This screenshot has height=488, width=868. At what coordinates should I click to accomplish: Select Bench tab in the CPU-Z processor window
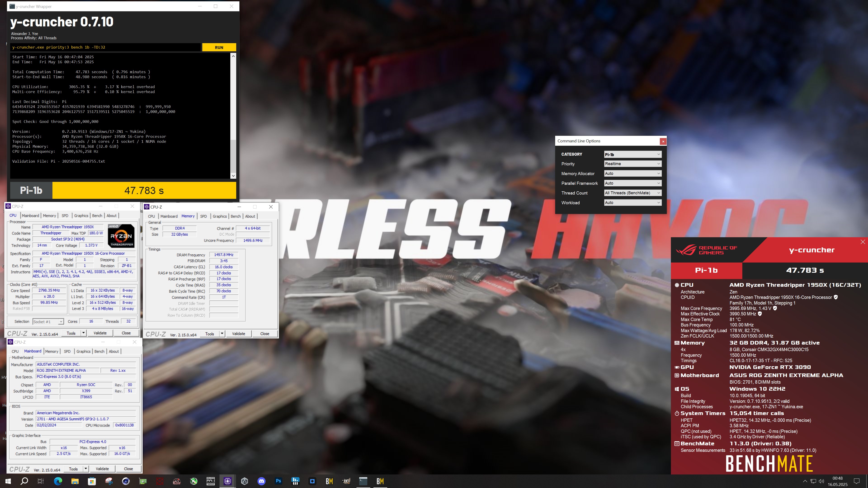(97, 216)
